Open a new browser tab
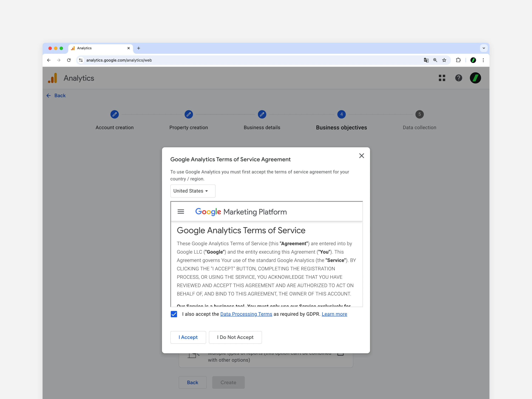 pos(138,48)
